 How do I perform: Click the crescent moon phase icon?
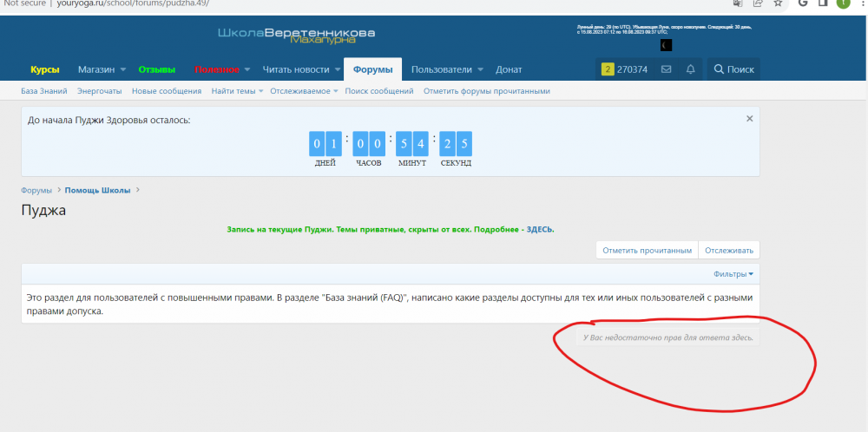[x=665, y=44]
